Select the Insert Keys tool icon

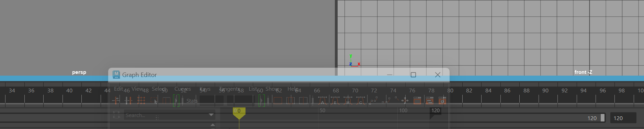(x=128, y=100)
